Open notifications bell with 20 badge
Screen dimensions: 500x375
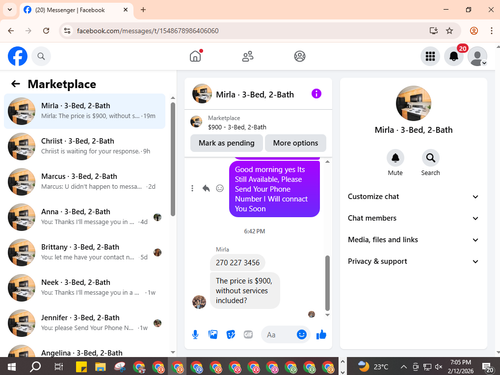(454, 56)
